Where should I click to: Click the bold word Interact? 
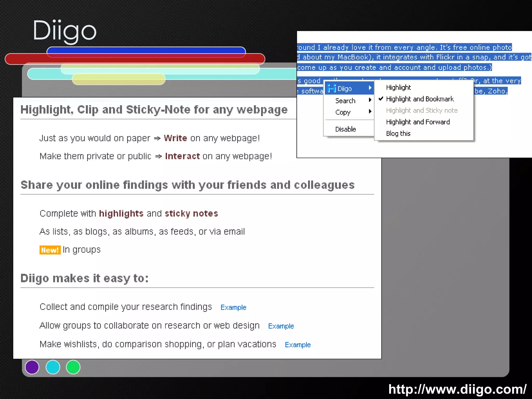pyautogui.click(x=182, y=156)
